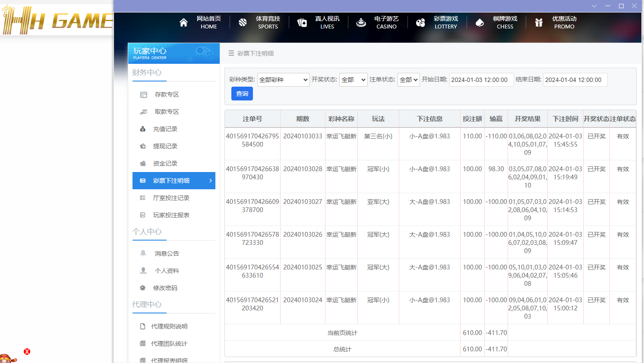Click the 修改密码 gear icon
Viewport: 644px width, 363px height.
coord(143,288)
